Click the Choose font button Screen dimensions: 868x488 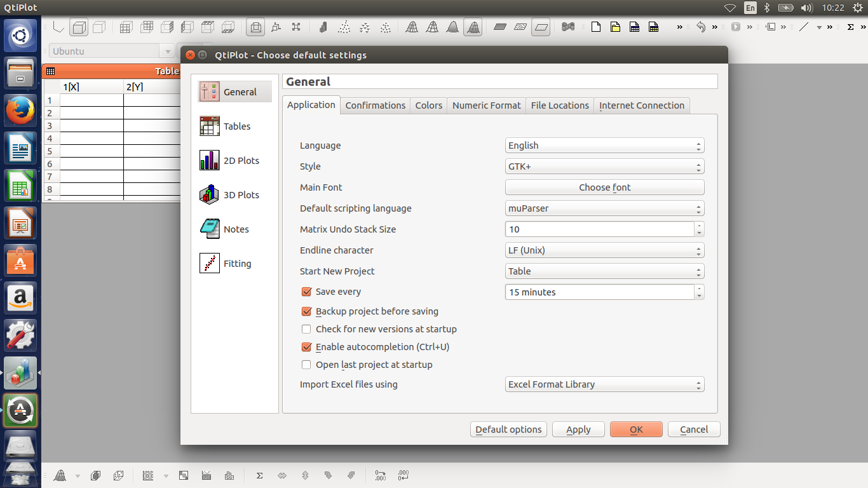tap(604, 187)
